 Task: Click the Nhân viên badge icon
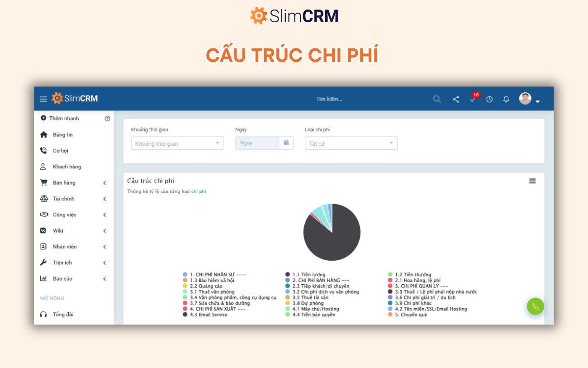pos(43,247)
